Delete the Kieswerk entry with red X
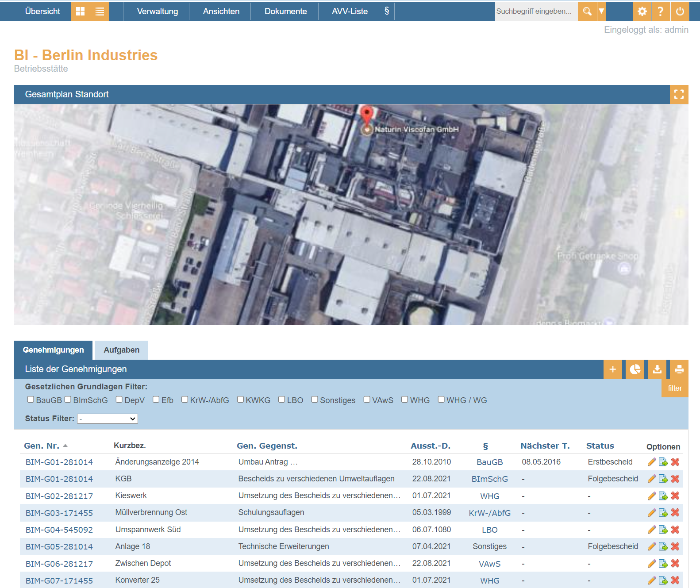This screenshot has height=588, width=700. click(x=675, y=496)
